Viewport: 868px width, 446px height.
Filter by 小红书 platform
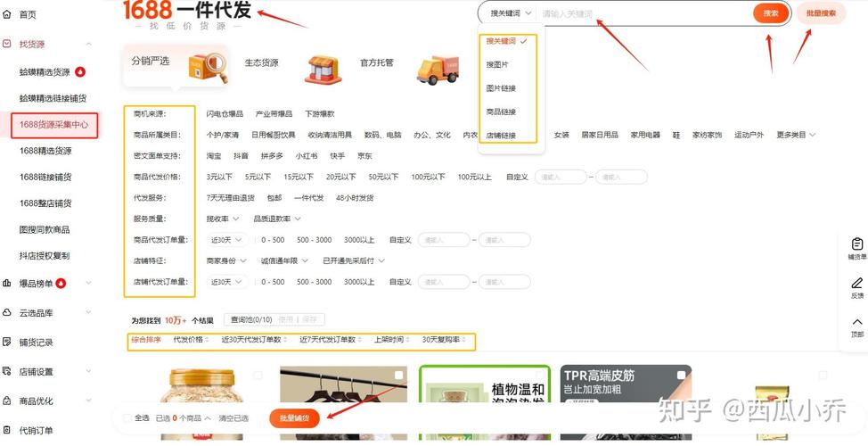pos(307,156)
